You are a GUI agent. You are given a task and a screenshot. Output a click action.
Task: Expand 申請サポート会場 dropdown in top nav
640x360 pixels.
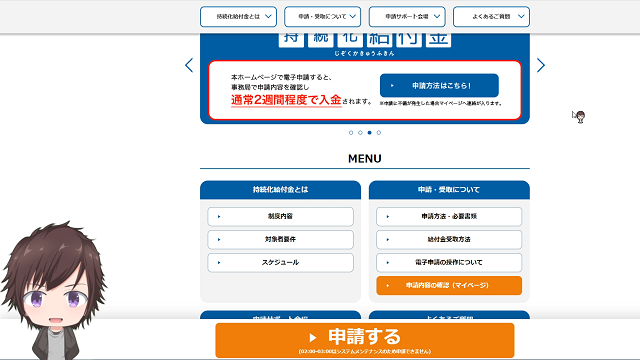click(407, 17)
